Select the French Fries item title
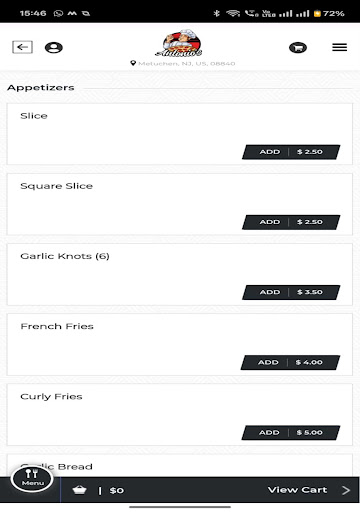Image resolution: width=360 pixels, height=512 pixels. (x=57, y=326)
